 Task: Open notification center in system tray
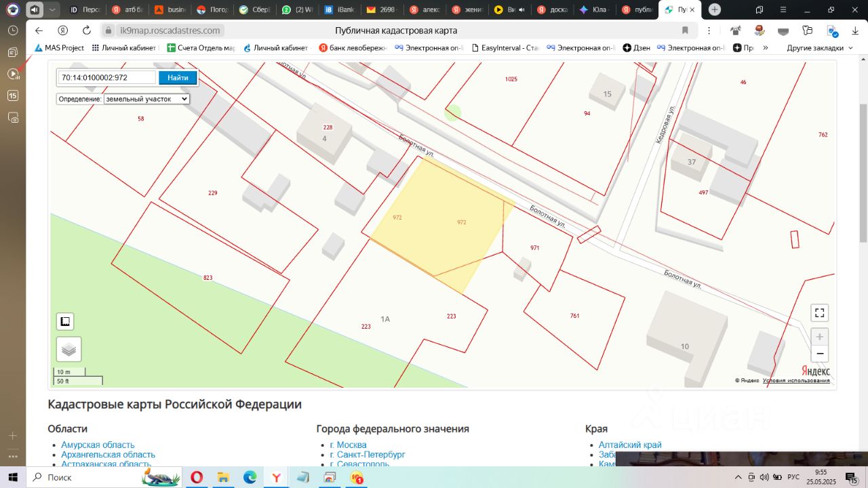[x=852, y=477]
